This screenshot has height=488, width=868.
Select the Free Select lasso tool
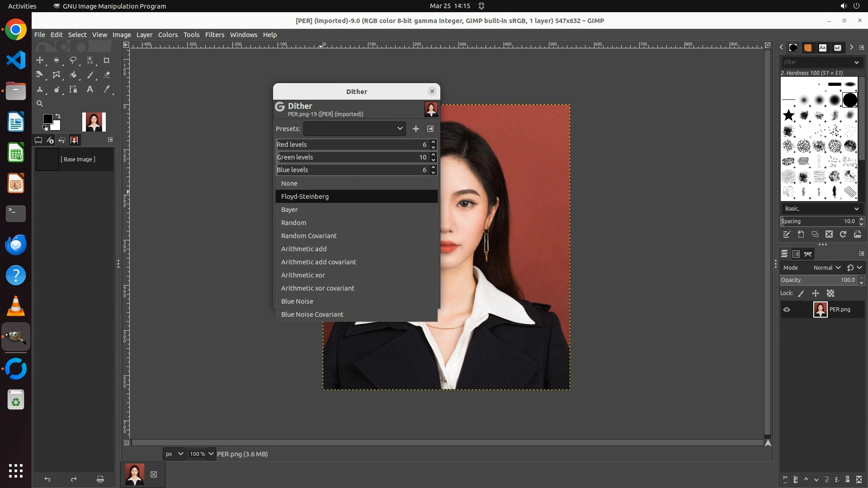click(x=73, y=60)
